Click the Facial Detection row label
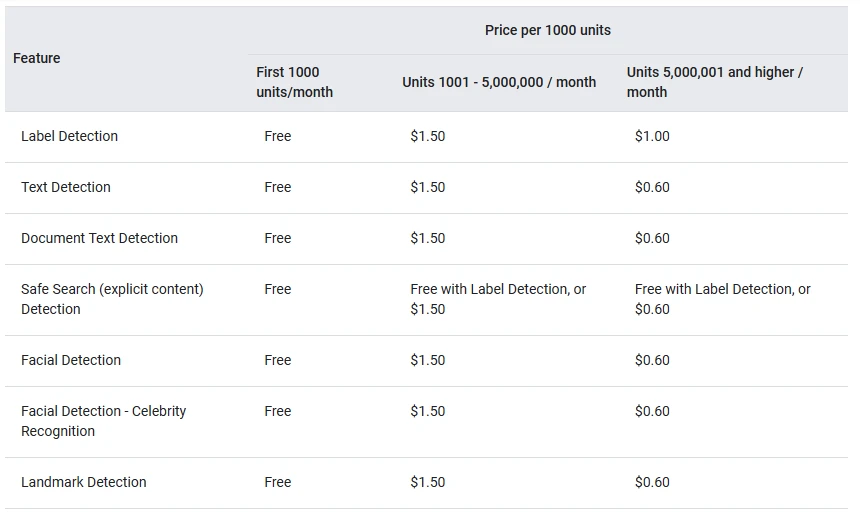 [x=71, y=360]
